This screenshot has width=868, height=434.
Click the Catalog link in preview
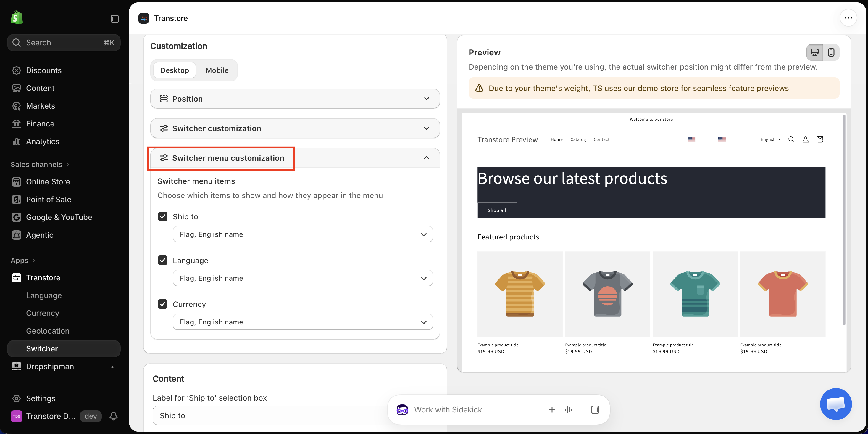pyautogui.click(x=578, y=139)
